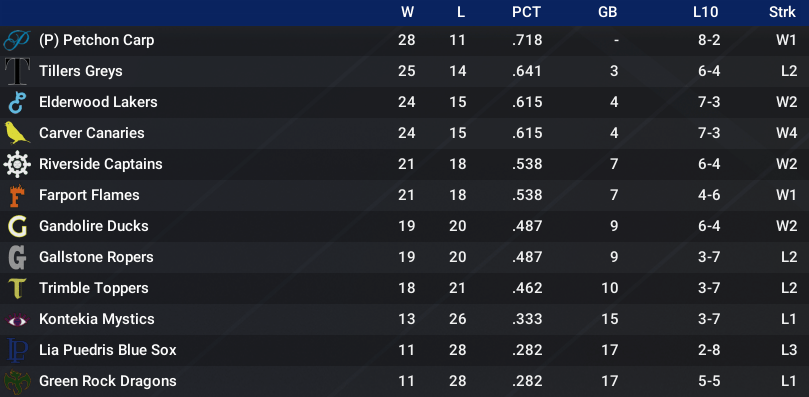
Task: Select the Kontekia Mystics team name
Action: (97, 319)
